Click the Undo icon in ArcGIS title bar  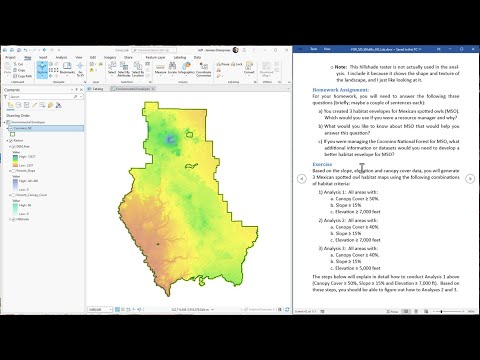26,50
